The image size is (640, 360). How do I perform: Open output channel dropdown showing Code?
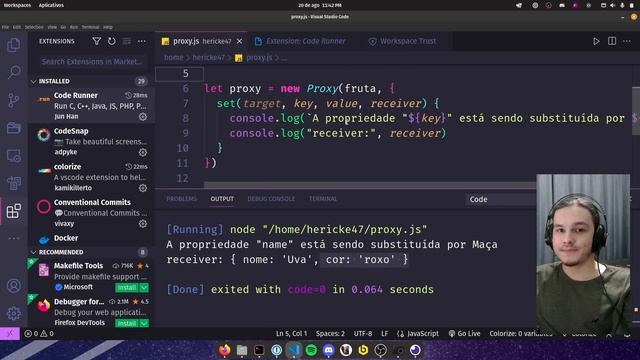pyautogui.click(x=501, y=199)
